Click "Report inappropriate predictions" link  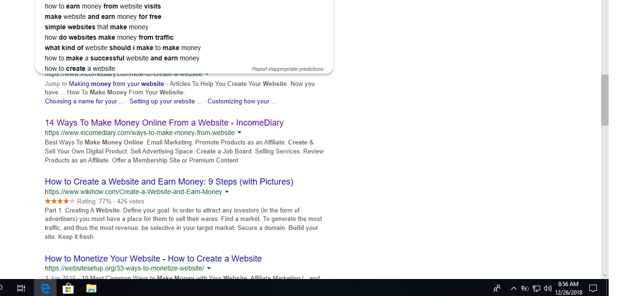[288, 69]
